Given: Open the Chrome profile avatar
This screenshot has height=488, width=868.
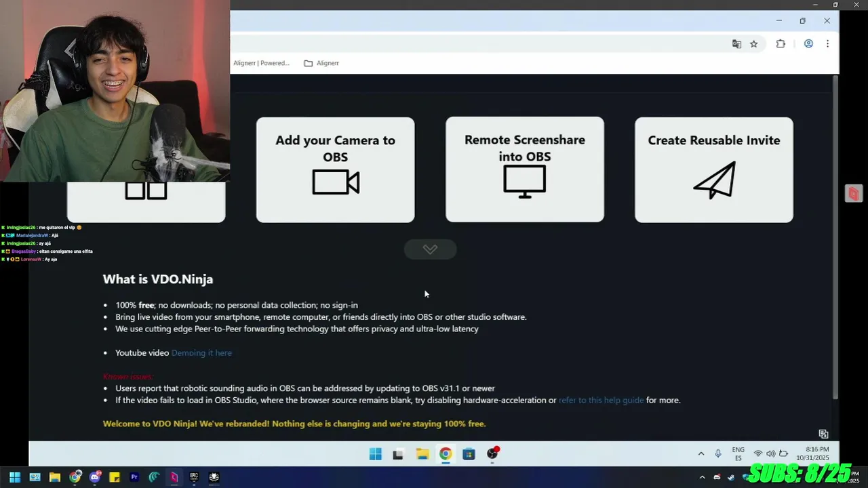Looking at the screenshot, I should point(808,43).
